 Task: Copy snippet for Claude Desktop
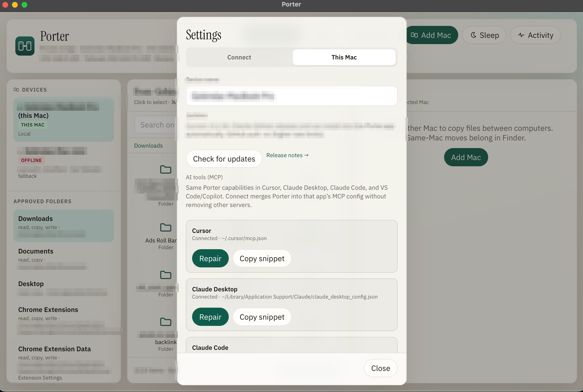[x=262, y=317]
